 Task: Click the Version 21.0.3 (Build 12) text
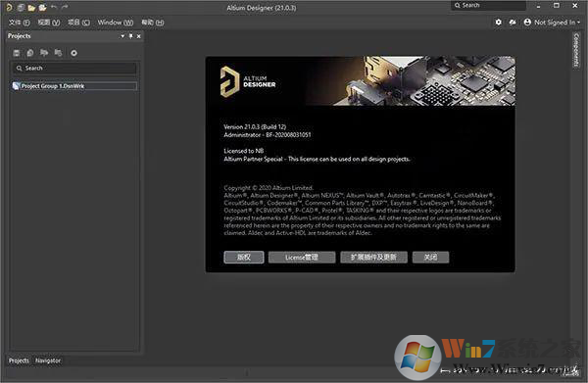point(255,127)
